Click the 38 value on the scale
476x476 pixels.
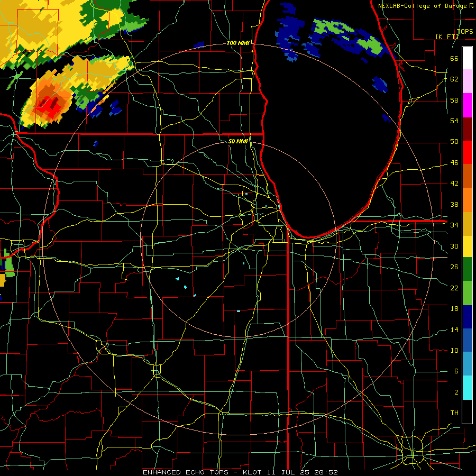click(x=454, y=204)
